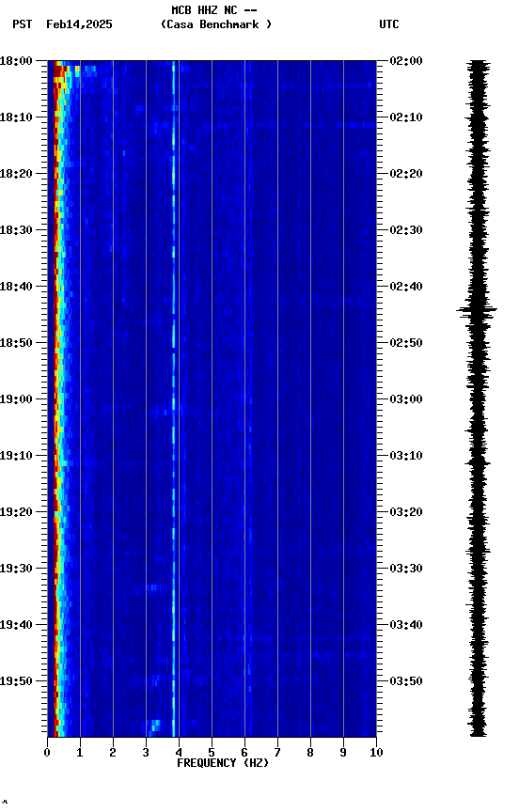The height and width of the screenshot is (812, 519).
Task: Click the 'PST' timezone label
Action: (23, 24)
